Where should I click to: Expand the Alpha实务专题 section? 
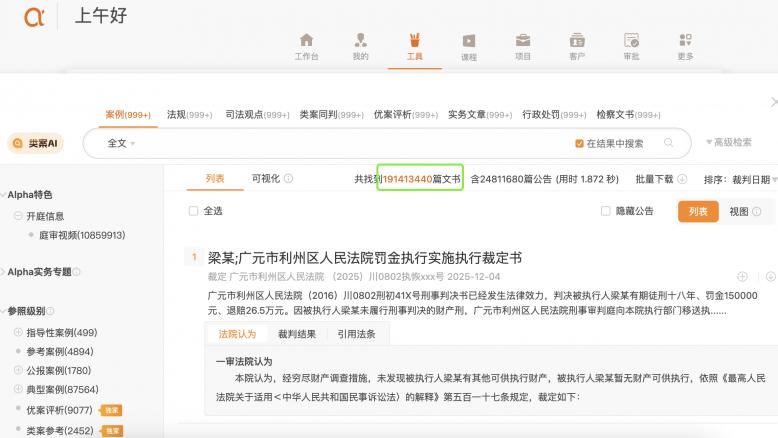4,272
